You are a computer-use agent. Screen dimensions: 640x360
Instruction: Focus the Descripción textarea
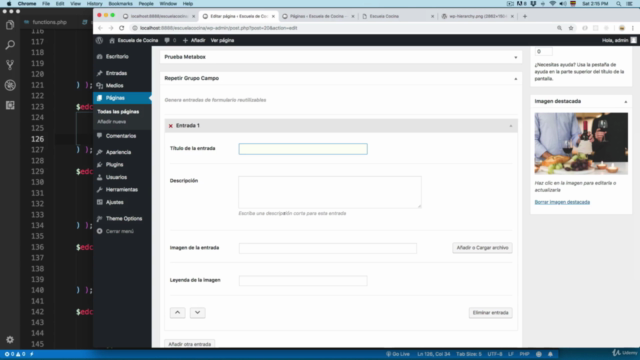(x=330, y=192)
